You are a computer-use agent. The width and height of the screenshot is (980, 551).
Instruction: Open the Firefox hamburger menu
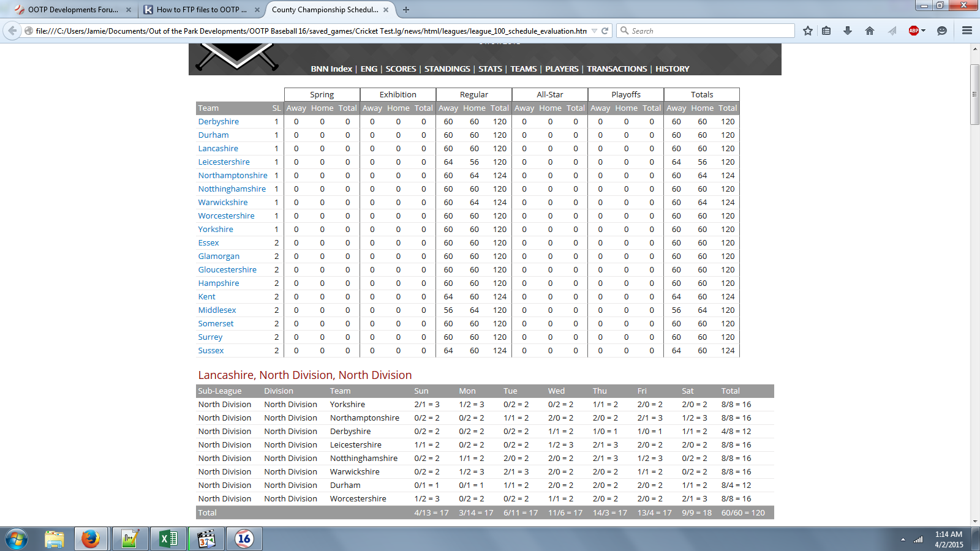point(967,31)
